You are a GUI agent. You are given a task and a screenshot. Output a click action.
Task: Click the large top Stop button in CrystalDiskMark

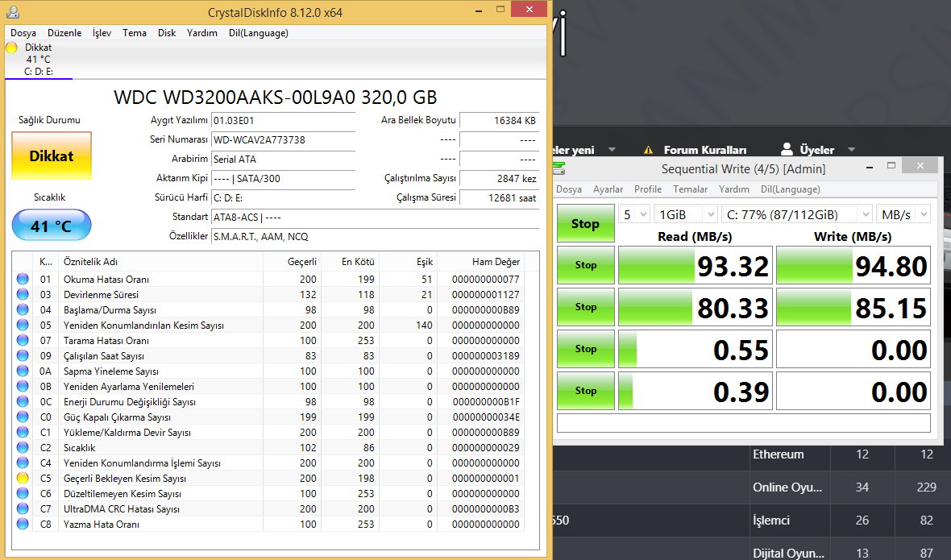(585, 224)
